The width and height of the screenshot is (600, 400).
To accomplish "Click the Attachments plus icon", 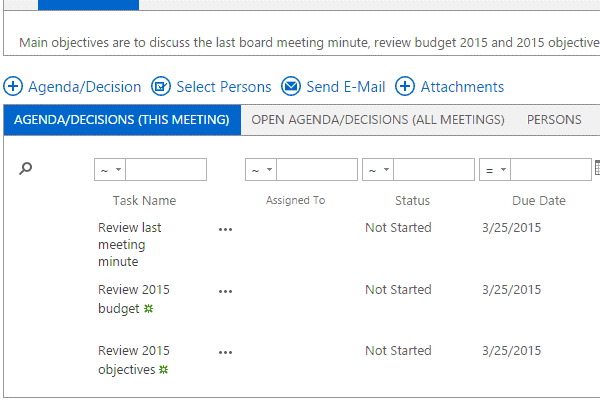I will pos(405,86).
